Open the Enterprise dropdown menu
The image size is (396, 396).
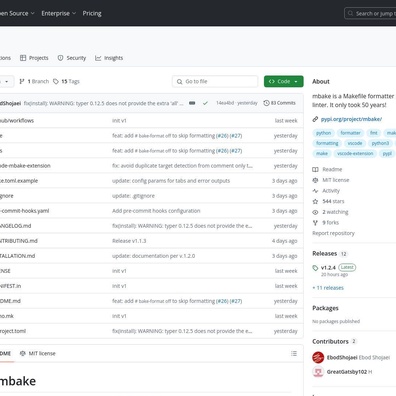59,13
